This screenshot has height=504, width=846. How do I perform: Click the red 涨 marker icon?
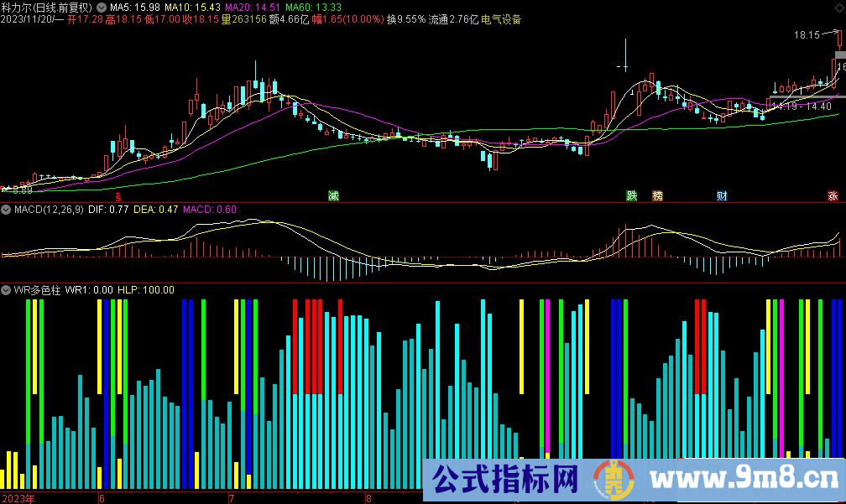click(x=833, y=195)
